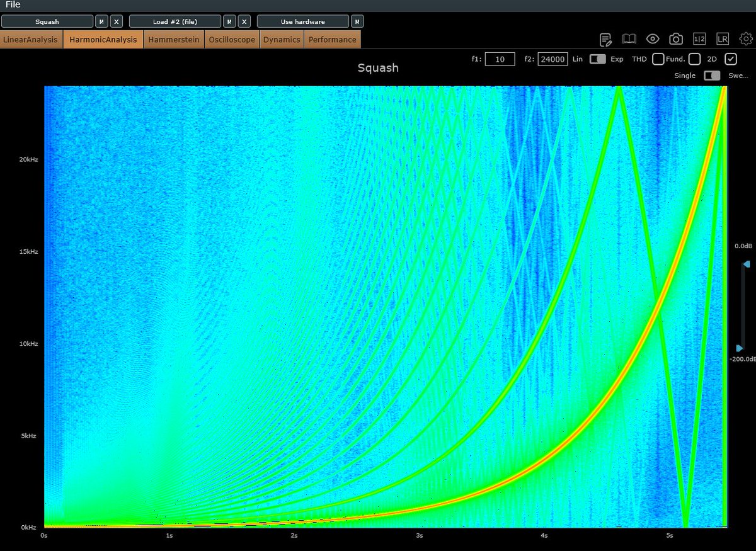Click the 1|2 comparison icon
The height and width of the screenshot is (551, 756).
[699, 39]
